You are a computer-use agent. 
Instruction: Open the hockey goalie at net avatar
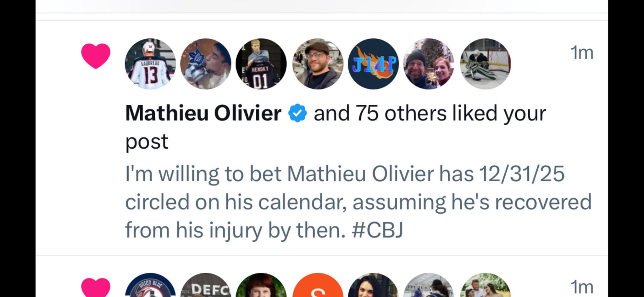tap(485, 64)
